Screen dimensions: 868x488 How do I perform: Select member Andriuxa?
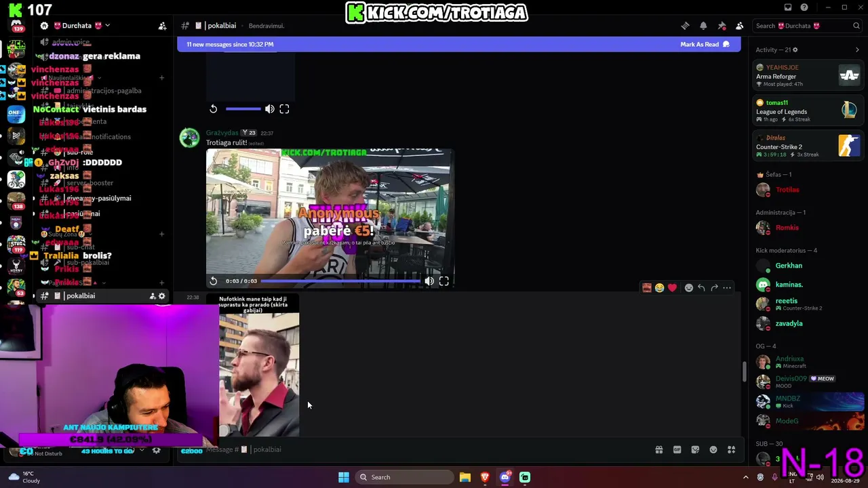click(808, 361)
